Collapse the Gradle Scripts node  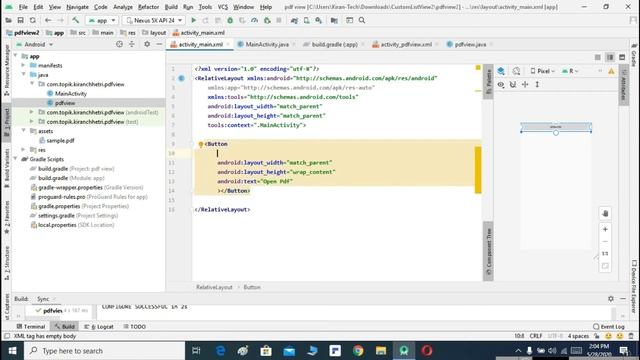pos(15,159)
